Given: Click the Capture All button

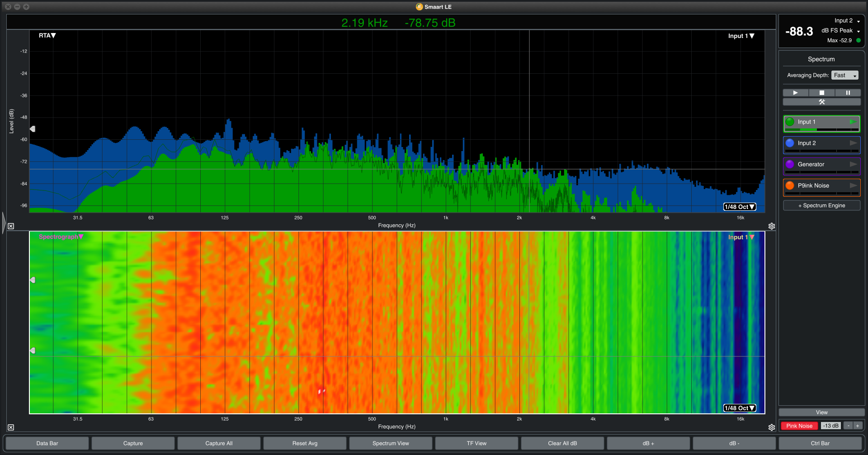Looking at the screenshot, I should tap(219, 443).
